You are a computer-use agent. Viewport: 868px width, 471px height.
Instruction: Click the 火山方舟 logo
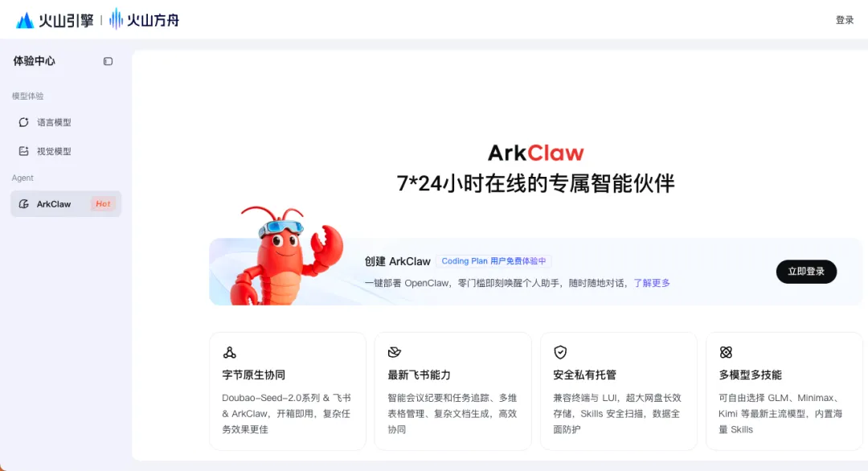(144, 20)
